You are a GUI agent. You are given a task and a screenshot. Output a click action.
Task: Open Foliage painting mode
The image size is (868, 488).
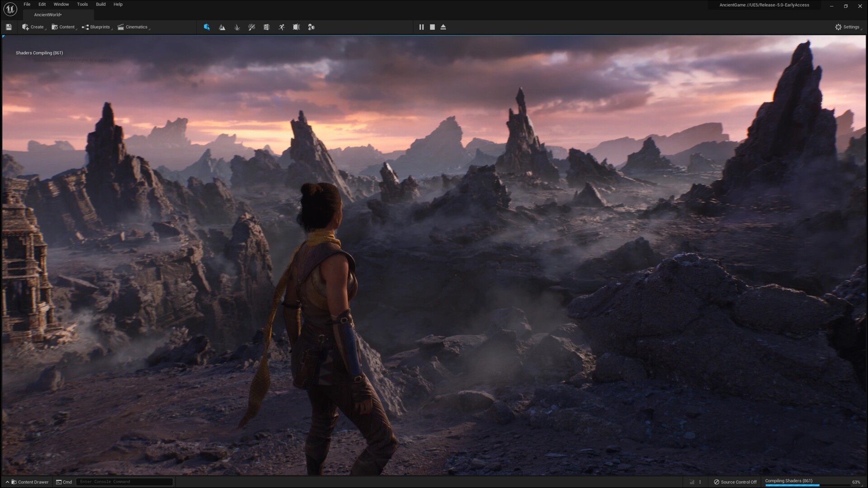[236, 27]
